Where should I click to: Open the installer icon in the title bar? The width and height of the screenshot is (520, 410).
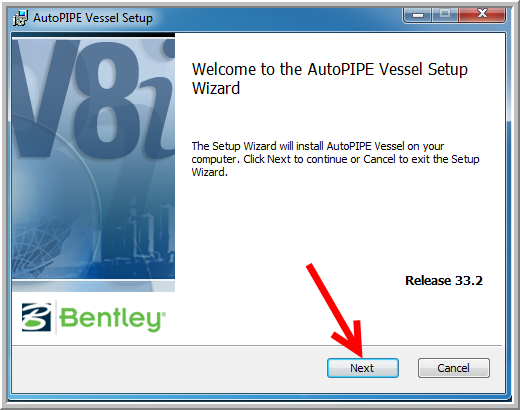pos(20,18)
